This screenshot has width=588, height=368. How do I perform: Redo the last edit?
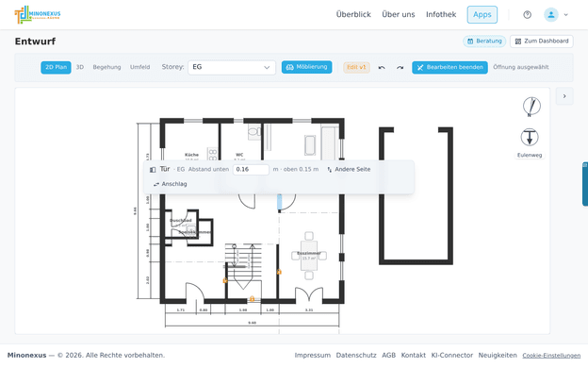click(x=400, y=68)
